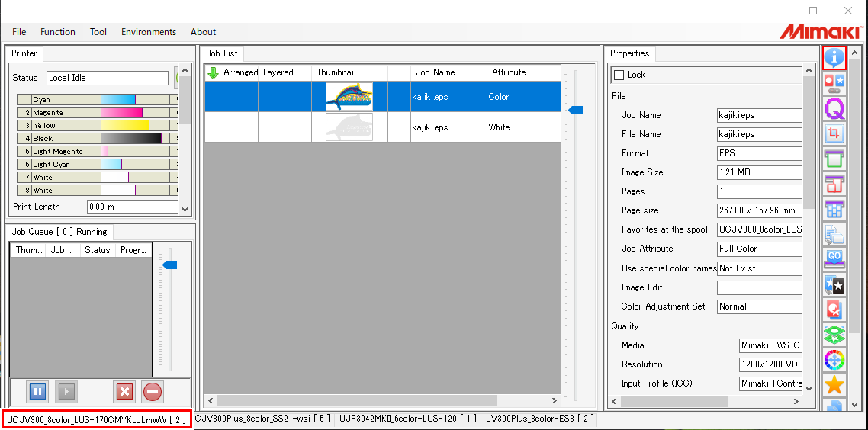The height and width of the screenshot is (430, 868).
Task: Select the kajiki.eps Color job name
Action: point(430,96)
